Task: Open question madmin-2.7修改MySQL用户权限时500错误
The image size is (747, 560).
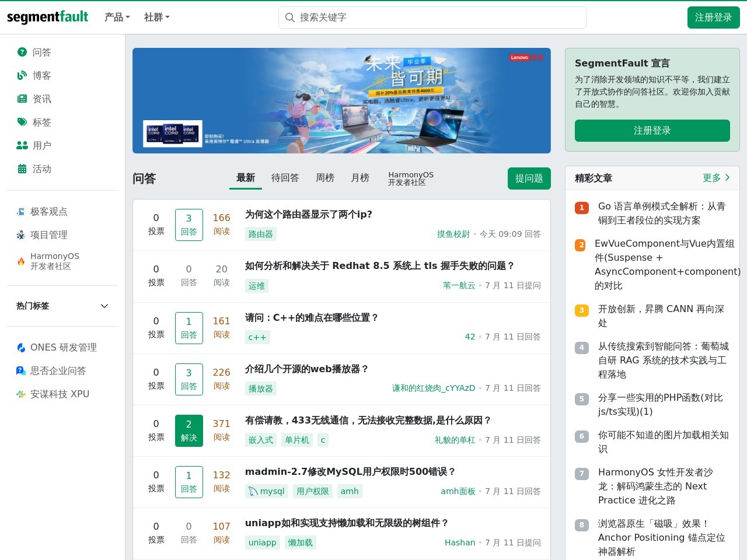Action: 351,471
